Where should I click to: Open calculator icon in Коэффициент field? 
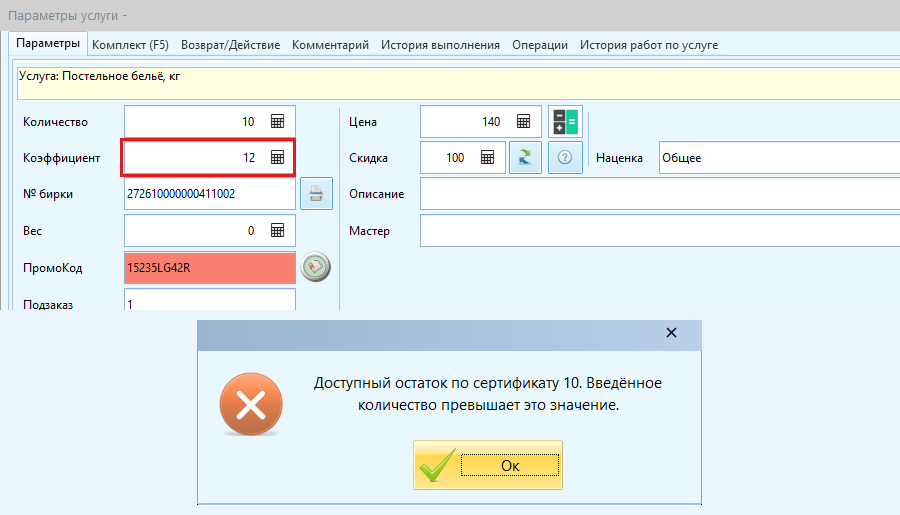pyautogui.click(x=277, y=157)
